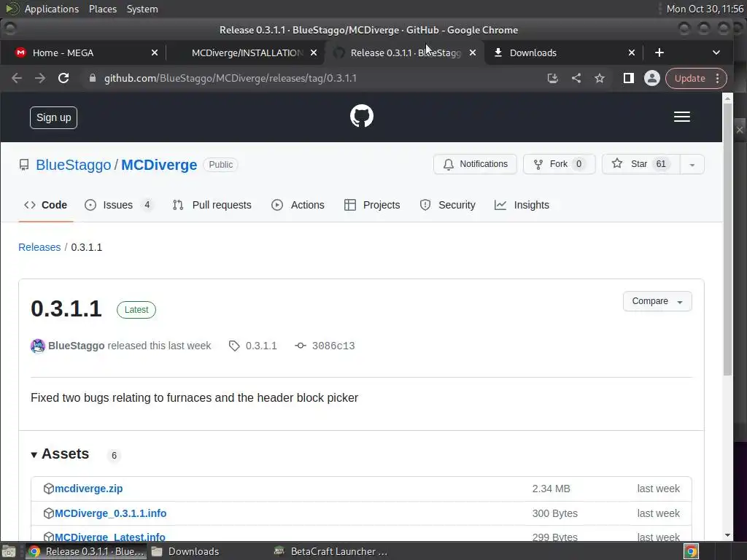The image size is (747, 560).
Task: Click the package icon beside mcdiverge.zip
Action: (48, 489)
